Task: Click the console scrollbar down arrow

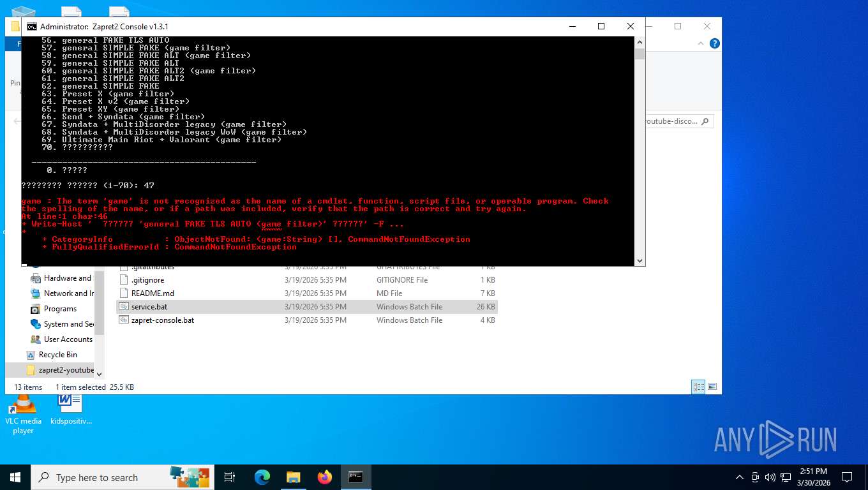Action: 640,261
